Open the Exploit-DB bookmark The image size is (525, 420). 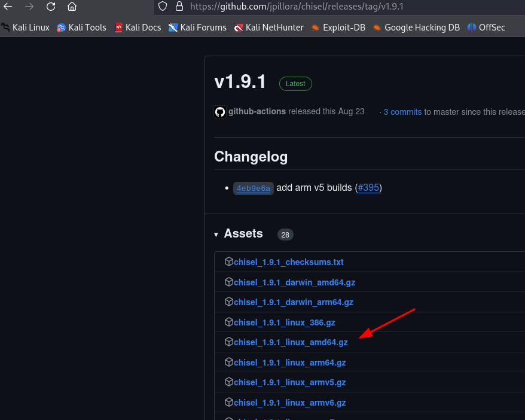pyautogui.click(x=338, y=28)
